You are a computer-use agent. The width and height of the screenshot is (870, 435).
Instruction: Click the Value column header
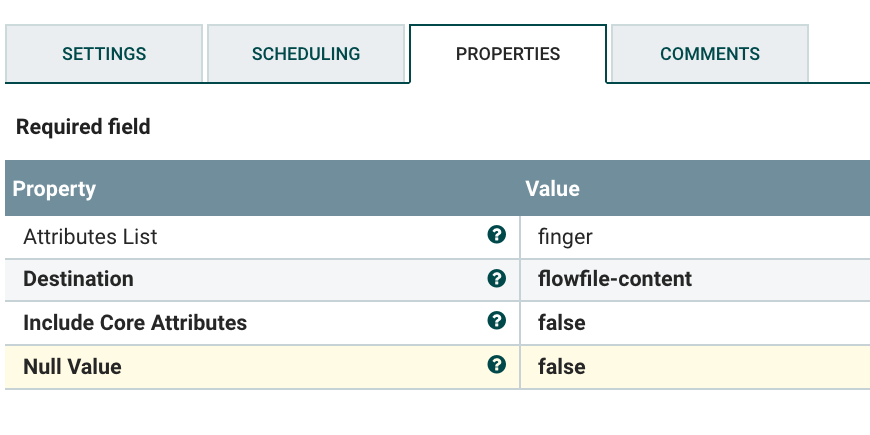tap(552, 188)
